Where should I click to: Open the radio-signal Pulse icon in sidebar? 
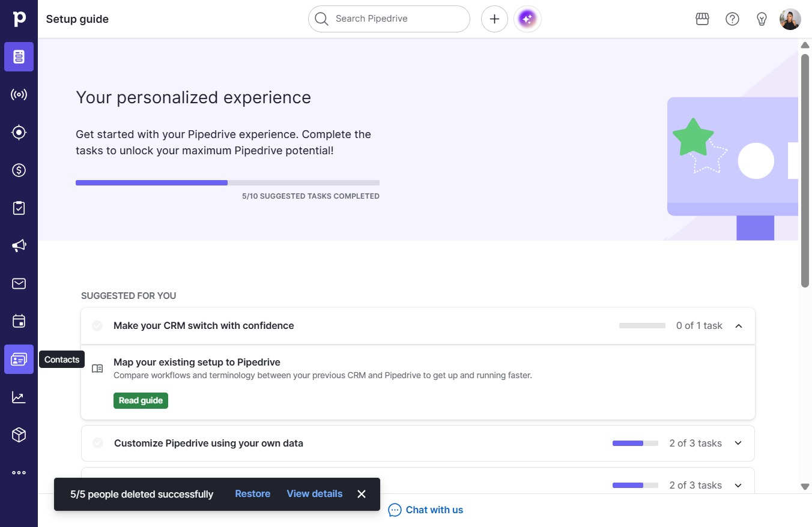click(19, 95)
